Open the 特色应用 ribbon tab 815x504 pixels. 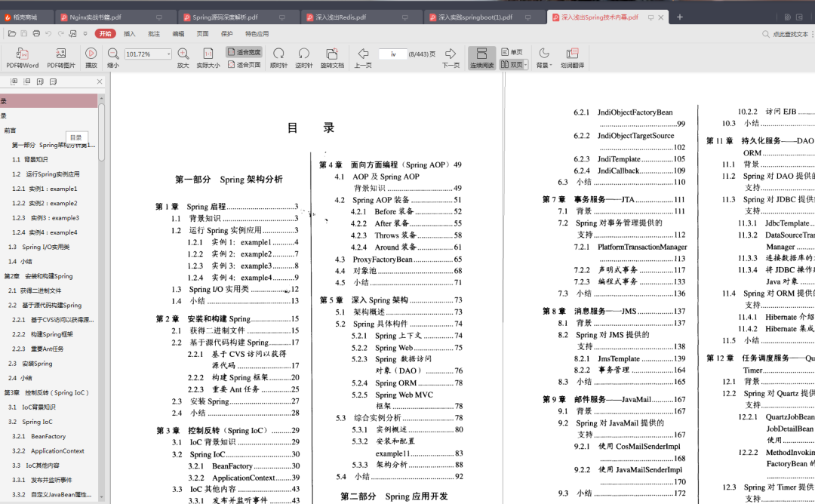[x=257, y=34]
